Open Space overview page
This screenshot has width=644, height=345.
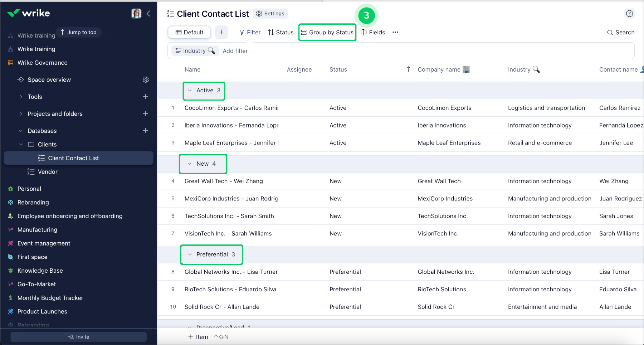coord(49,79)
